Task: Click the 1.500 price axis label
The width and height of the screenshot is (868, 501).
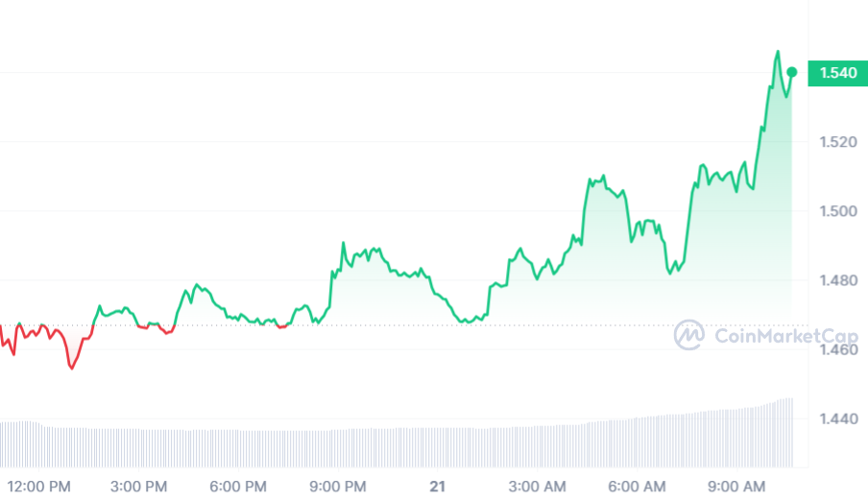Action: click(838, 211)
